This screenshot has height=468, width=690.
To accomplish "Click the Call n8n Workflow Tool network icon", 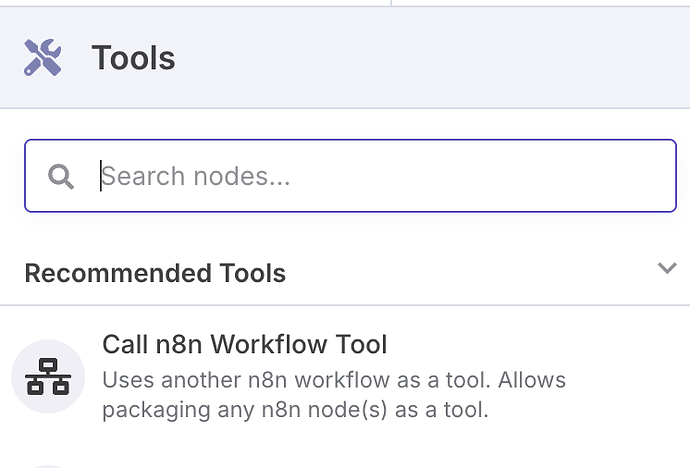I will point(48,377).
